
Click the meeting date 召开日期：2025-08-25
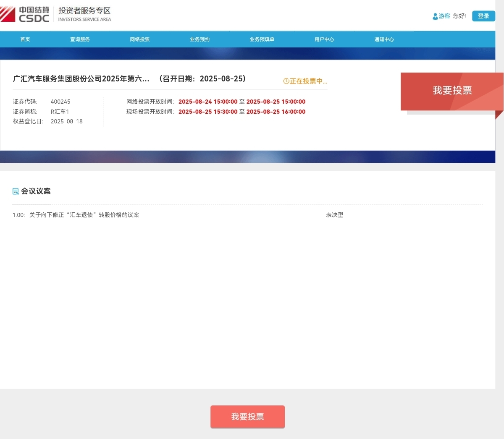point(202,79)
